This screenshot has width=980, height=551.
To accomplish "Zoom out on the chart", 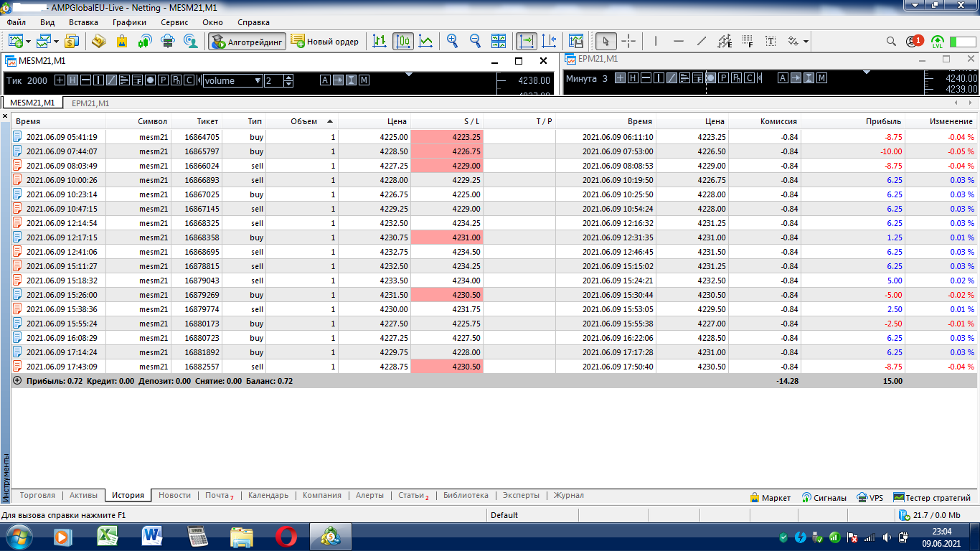I will click(x=475, y=41).
